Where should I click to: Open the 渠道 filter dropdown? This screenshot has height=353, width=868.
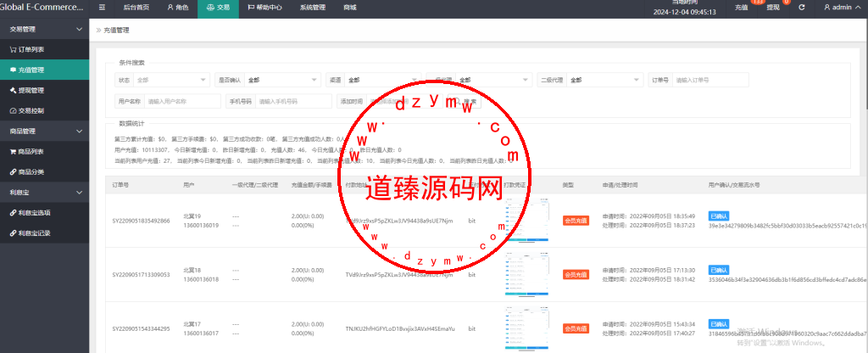(382, 80)
